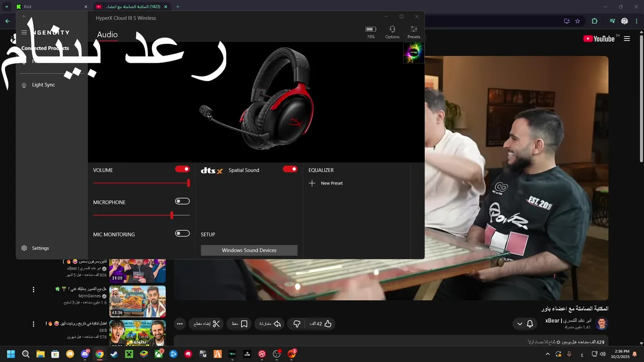Click the DTS:X logo
Screen dimensions: 644x362
pos(212,170)
